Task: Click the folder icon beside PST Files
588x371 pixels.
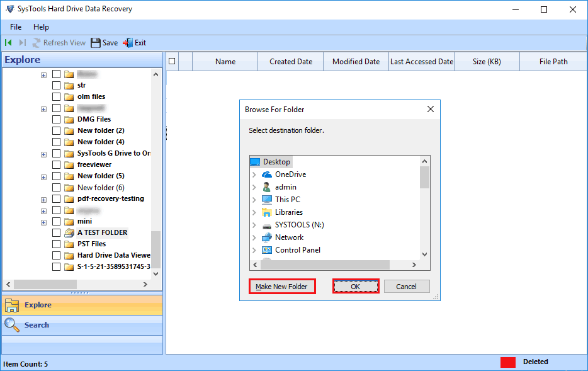Action: 69,244
